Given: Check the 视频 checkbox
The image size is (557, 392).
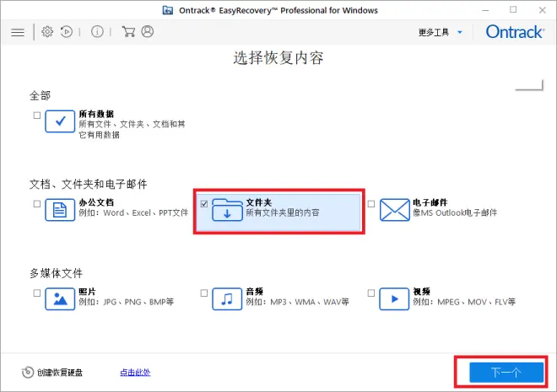Looking at the screenshot, I should (371, 293).
